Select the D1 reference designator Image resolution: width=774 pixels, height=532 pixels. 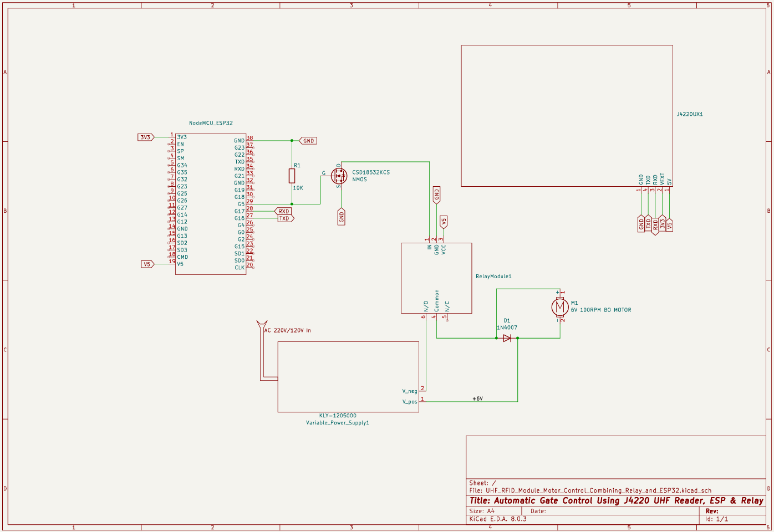(x=507, y=320)
